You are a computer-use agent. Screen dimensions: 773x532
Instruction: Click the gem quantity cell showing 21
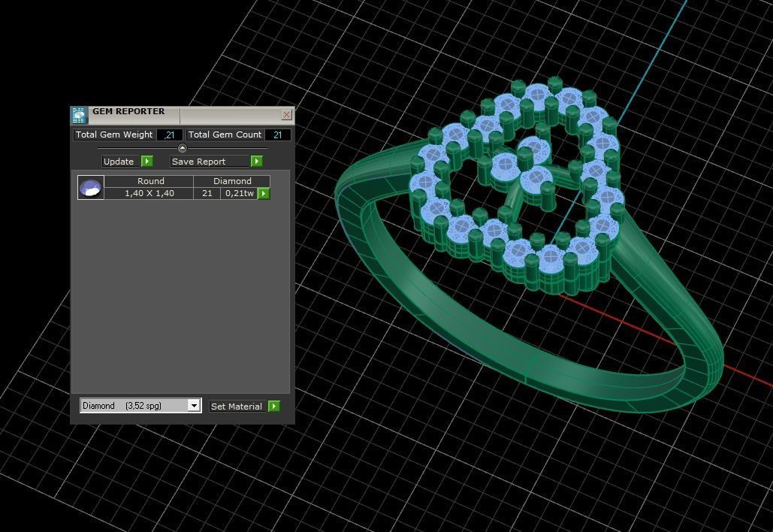point(207,193)
